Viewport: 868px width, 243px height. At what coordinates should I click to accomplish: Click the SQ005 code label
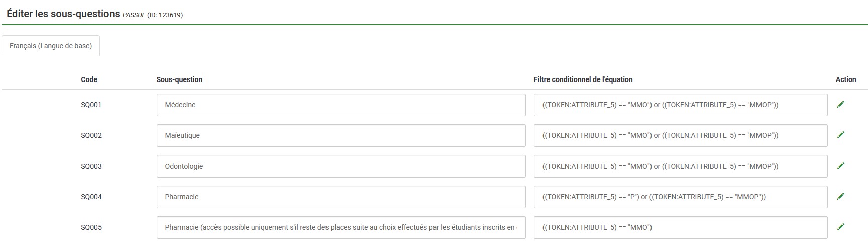(91, 227)
